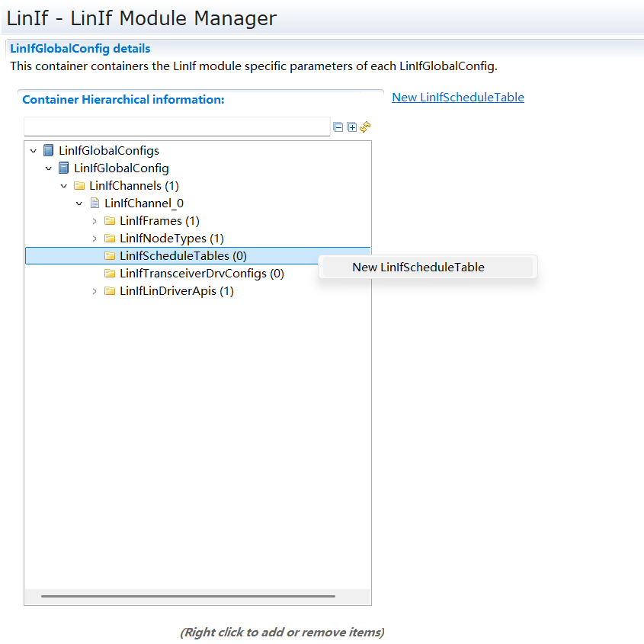This screenshot has width=644, height=644.
Task: Click the expand-all tree icon
Action: [351, 127]
